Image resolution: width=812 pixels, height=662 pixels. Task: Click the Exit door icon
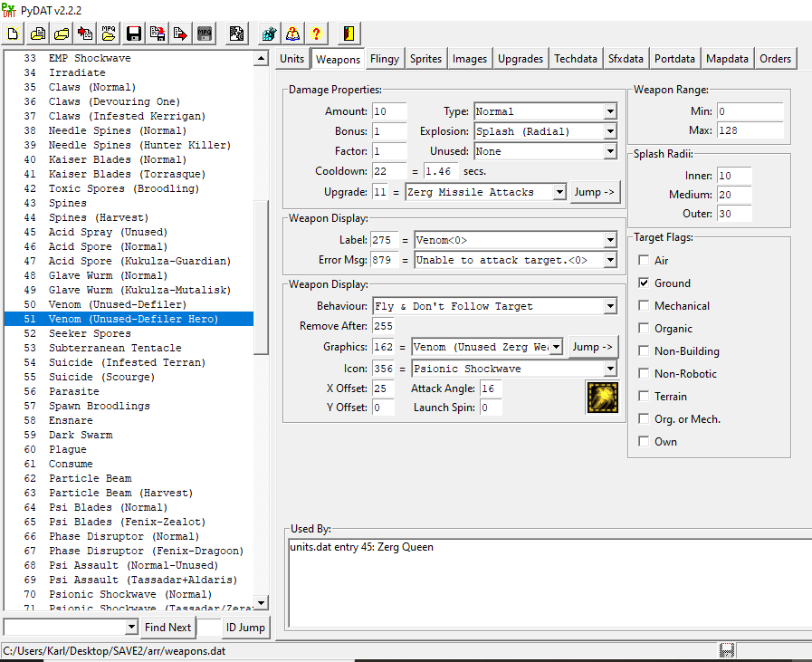point(348,34)
